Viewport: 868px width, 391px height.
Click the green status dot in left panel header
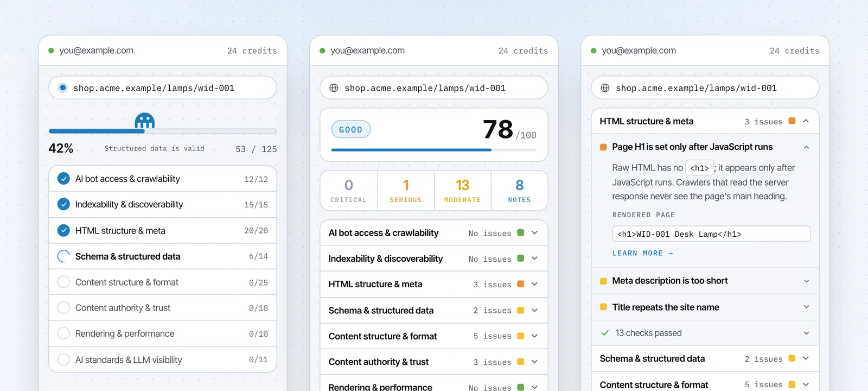(51, 51)
